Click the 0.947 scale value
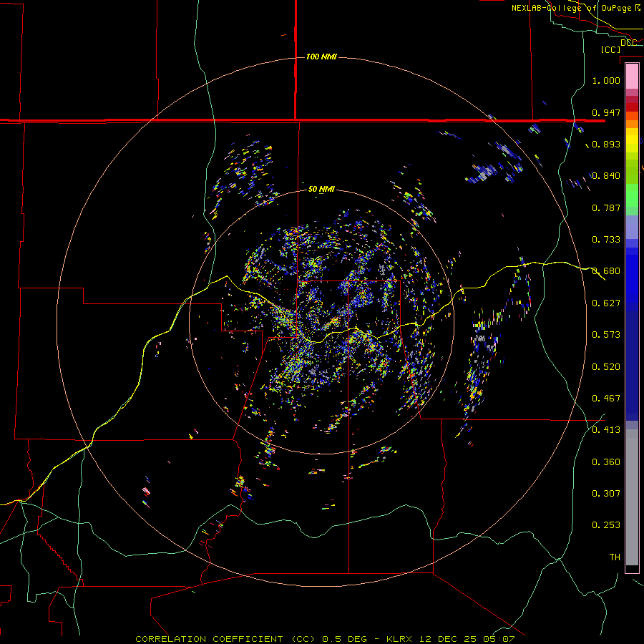This screenshot has width=644, height=644. pyautogui.click(x=606, y=112)
